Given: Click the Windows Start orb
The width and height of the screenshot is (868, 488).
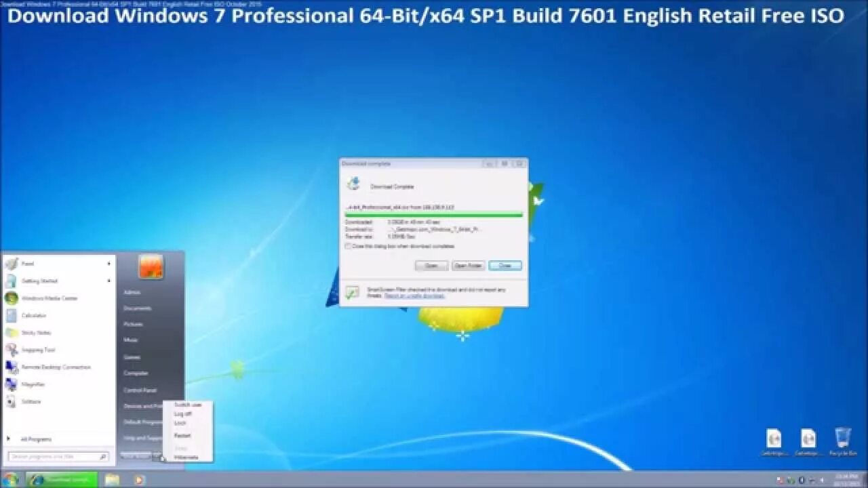Looking at the screenshot, I should click(12, 480).
